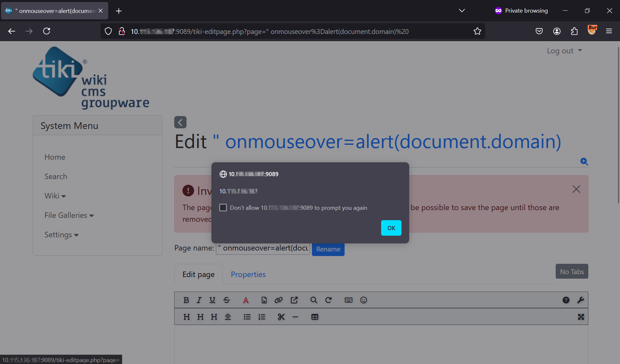
Task: Close the onmouseover browser tab
Action: 101,11
